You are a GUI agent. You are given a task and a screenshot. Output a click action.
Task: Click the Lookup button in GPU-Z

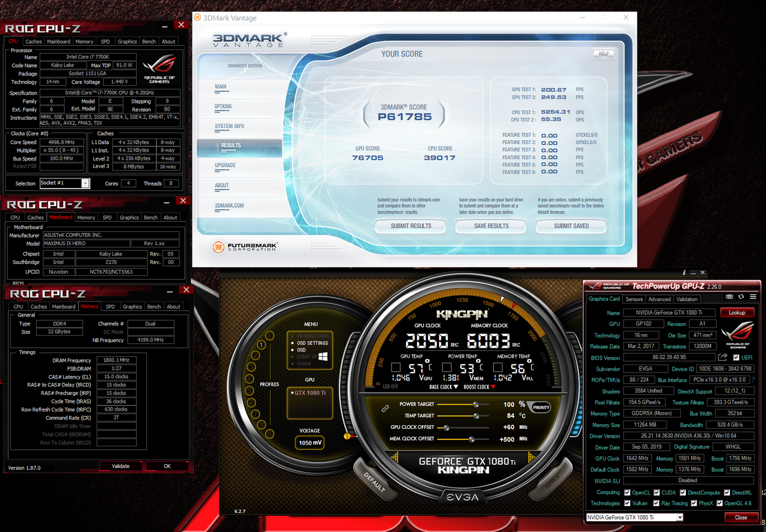(737, 312)
